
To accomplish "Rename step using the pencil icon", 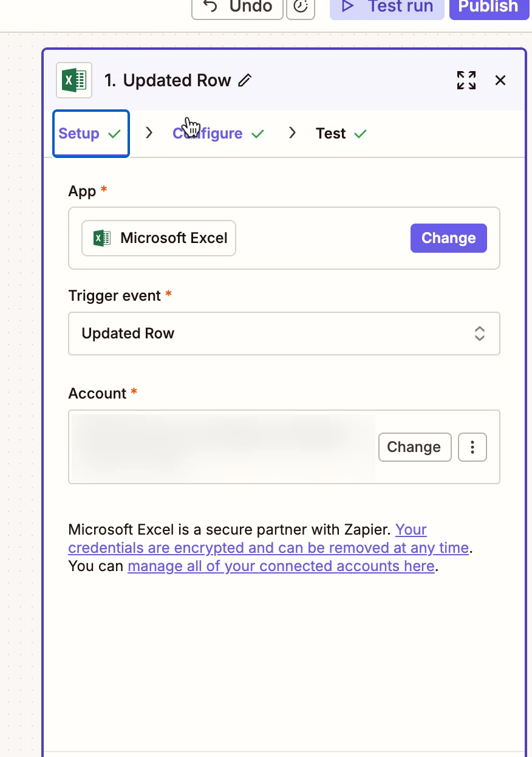I will pos(245,80).
